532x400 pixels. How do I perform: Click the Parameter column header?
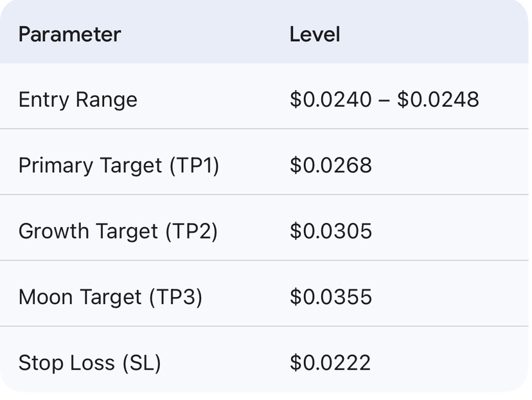(69, 34)
